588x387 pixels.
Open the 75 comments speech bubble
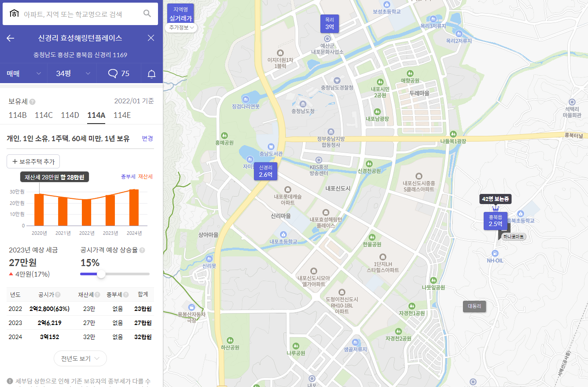(x=113, y=73)
